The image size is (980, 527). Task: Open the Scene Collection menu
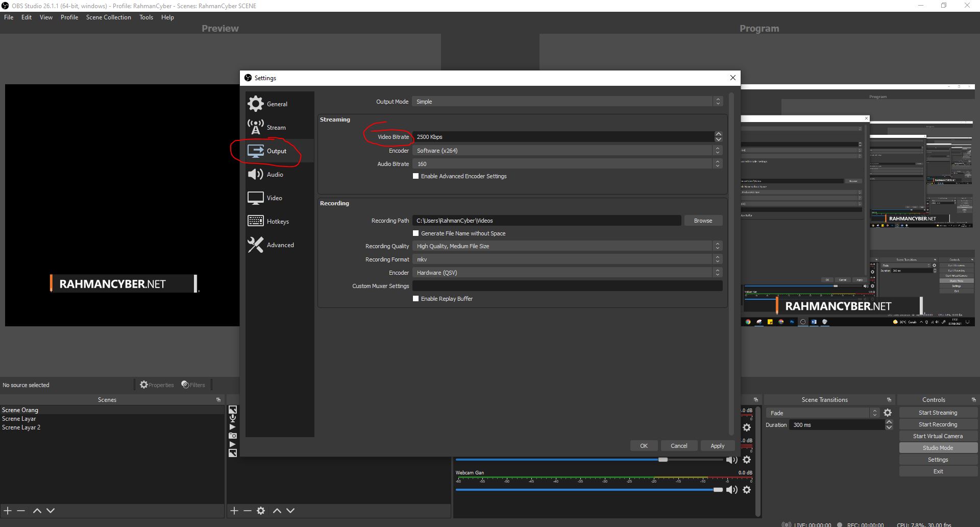[108, 17]
